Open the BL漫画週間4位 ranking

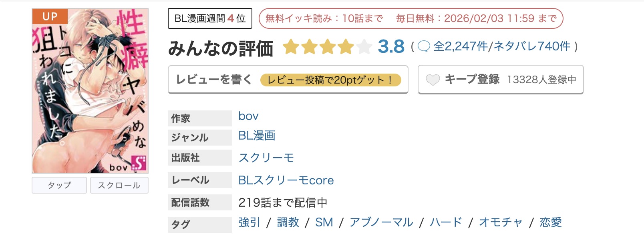coord(209,18)
